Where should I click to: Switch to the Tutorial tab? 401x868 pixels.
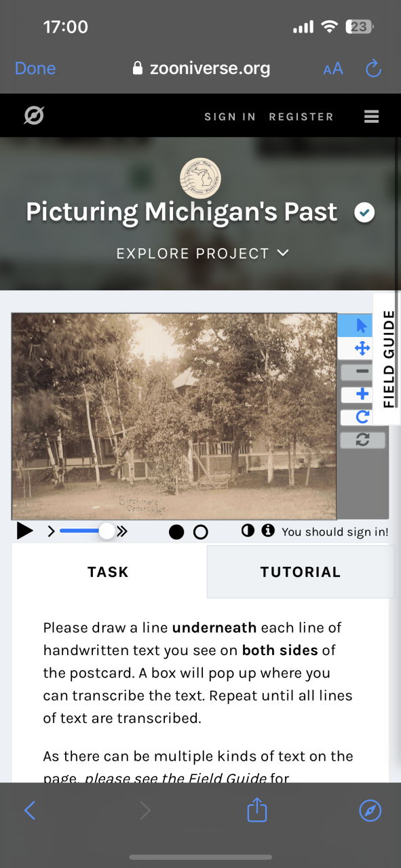click(301, 572)
